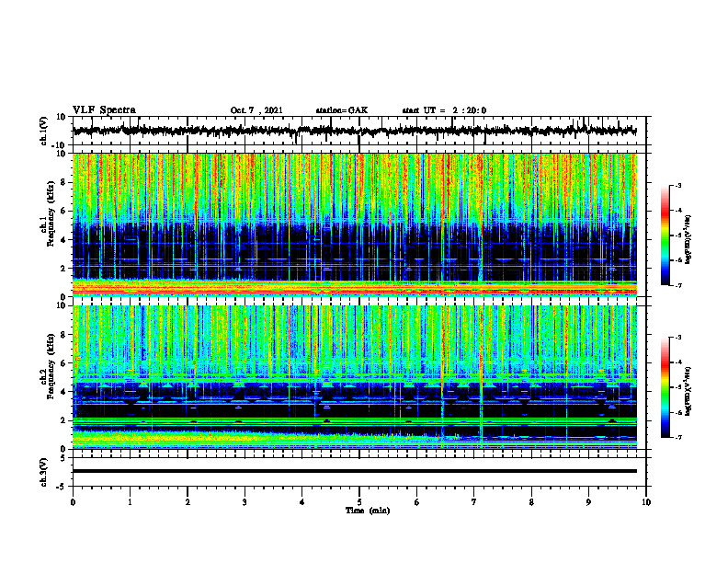Click the ch.3 flat black voltage trace
The width and height of the screenshot is (728, 563).
tap(354, 471)
